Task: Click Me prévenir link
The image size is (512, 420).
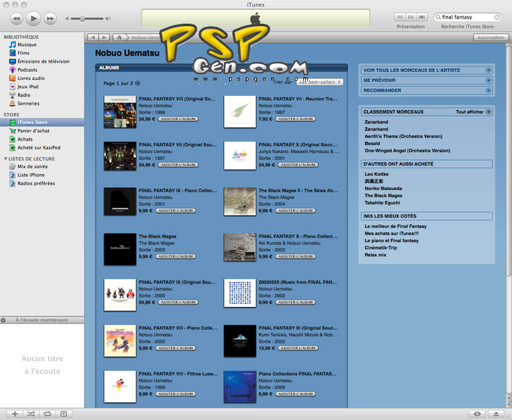Action: point(427,80)
